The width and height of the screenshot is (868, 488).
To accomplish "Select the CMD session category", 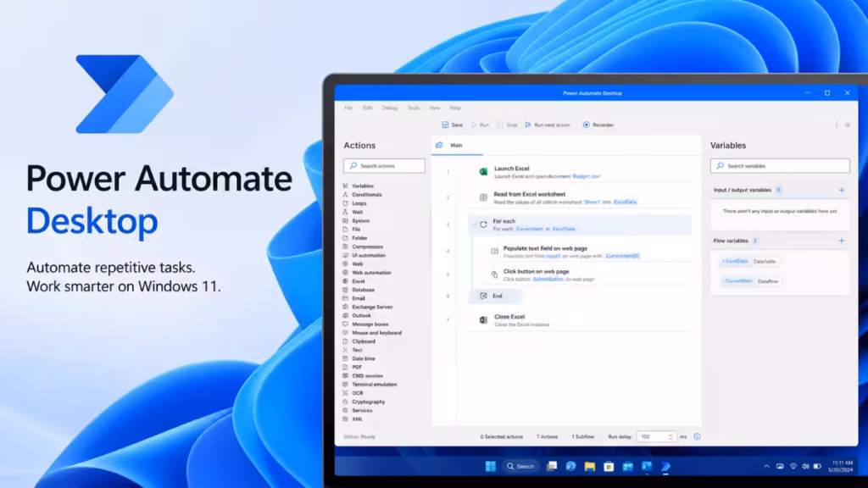I will [363, 375].
